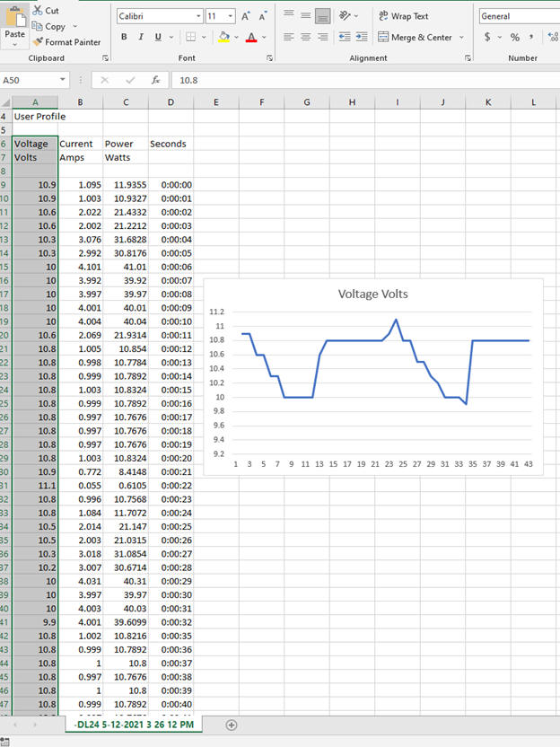This screenshot has height=747, width=560.
Task: Add a new sheet with plus button
Action: pyautogui.click(x=232, y=725)
